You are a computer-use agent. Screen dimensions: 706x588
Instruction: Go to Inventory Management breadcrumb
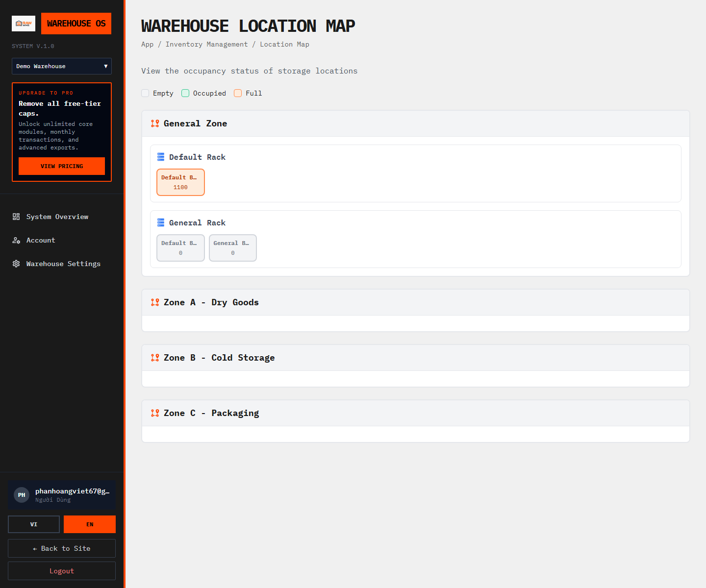pos(207,44)
